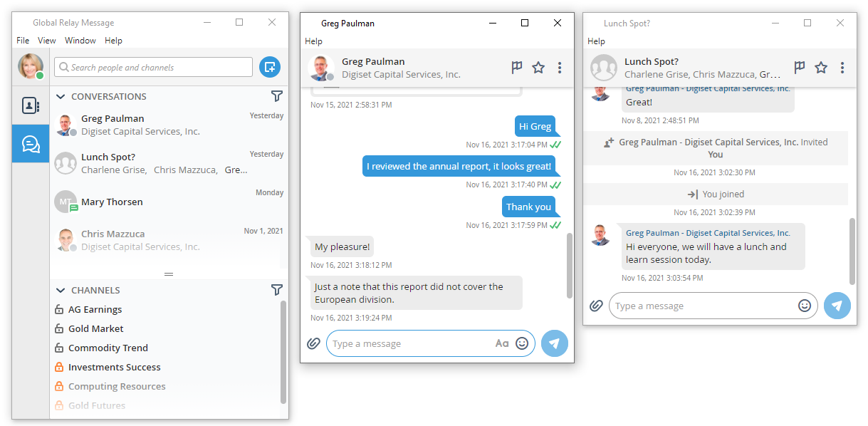
Task: Open text formatting with the Aa icon
Action: tap(502, 343)
